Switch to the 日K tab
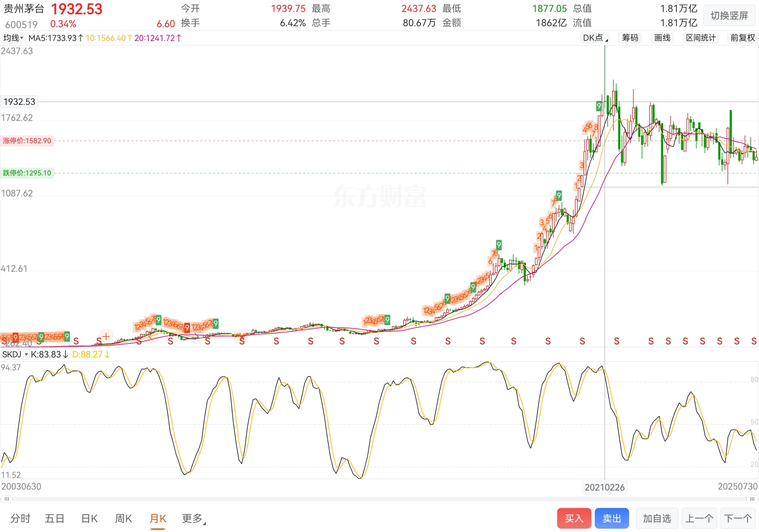Image resolution: width=759 pixels, height=532 pixels. 89,519
